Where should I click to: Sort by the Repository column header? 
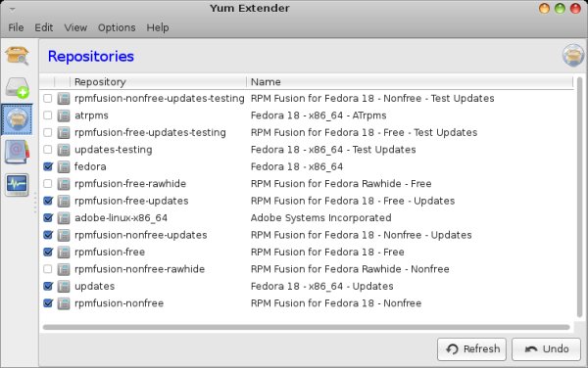point(158,82)
